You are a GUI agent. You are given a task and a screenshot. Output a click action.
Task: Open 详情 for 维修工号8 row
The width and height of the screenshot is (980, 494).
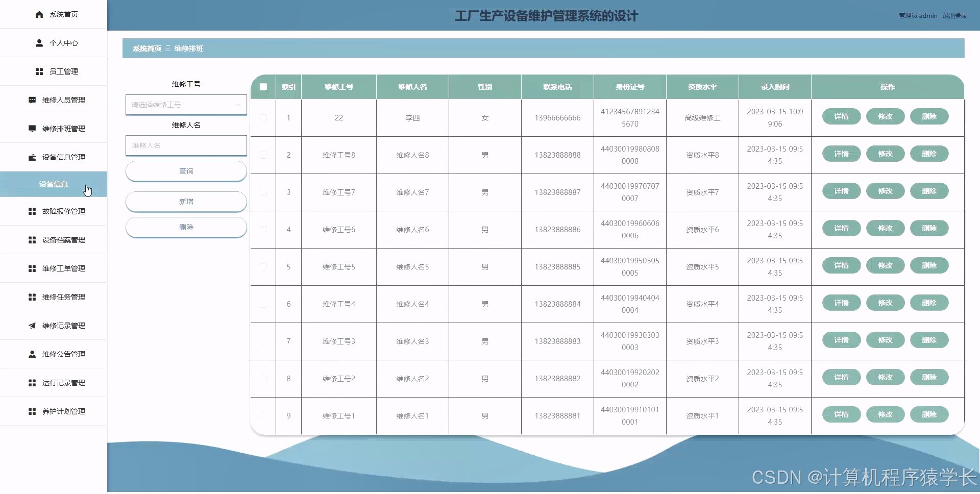tap(842, 154)
